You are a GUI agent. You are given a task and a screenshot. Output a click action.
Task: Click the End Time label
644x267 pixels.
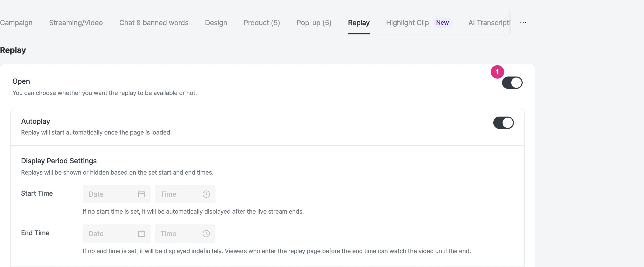[x=35, y=233]
